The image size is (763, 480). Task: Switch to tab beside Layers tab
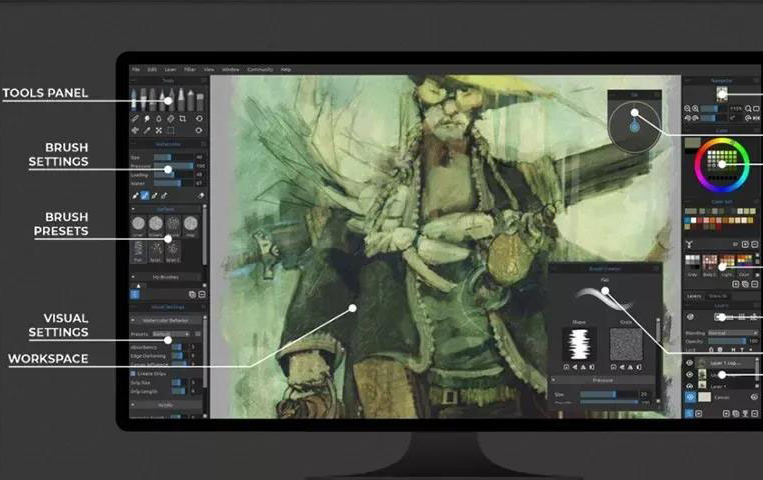click(718, 296)
